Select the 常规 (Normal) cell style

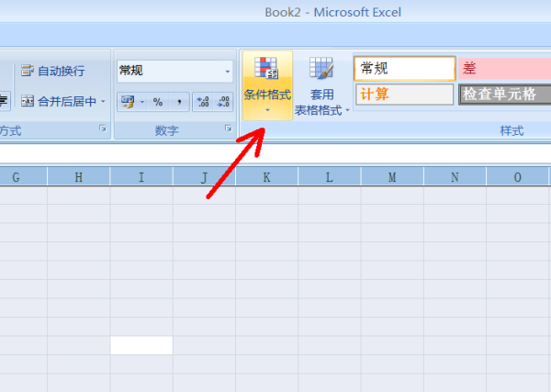tap(404, 69)
